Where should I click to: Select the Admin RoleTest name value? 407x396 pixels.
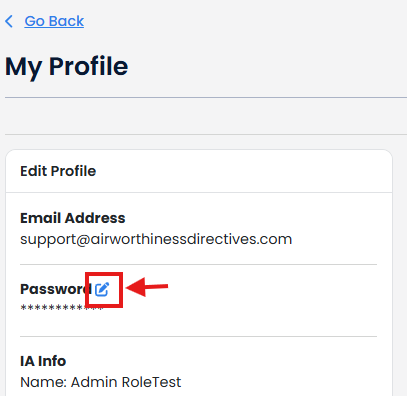click(126, 382)
